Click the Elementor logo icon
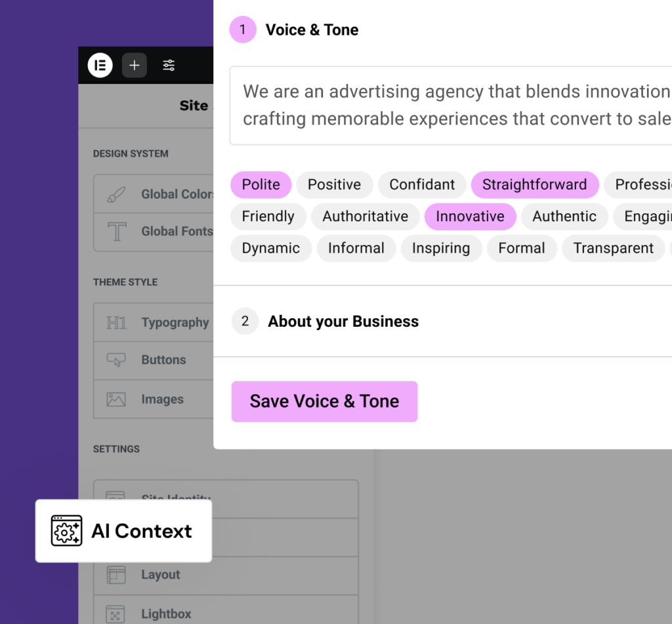Image resolution: width=672 pixels, height=624 pixels. (x=100, y=65)
